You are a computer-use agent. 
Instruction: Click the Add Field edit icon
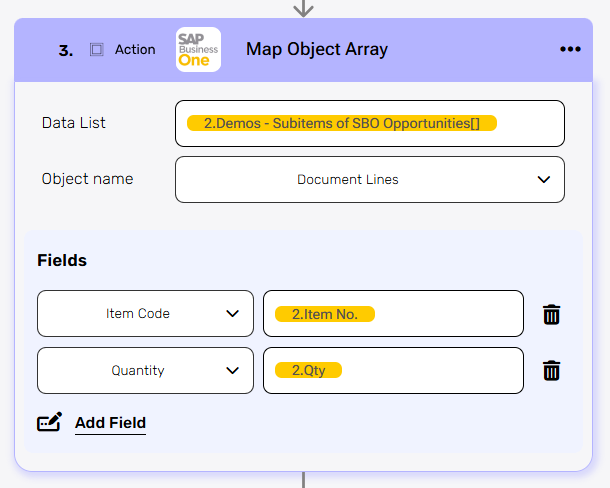49,423
